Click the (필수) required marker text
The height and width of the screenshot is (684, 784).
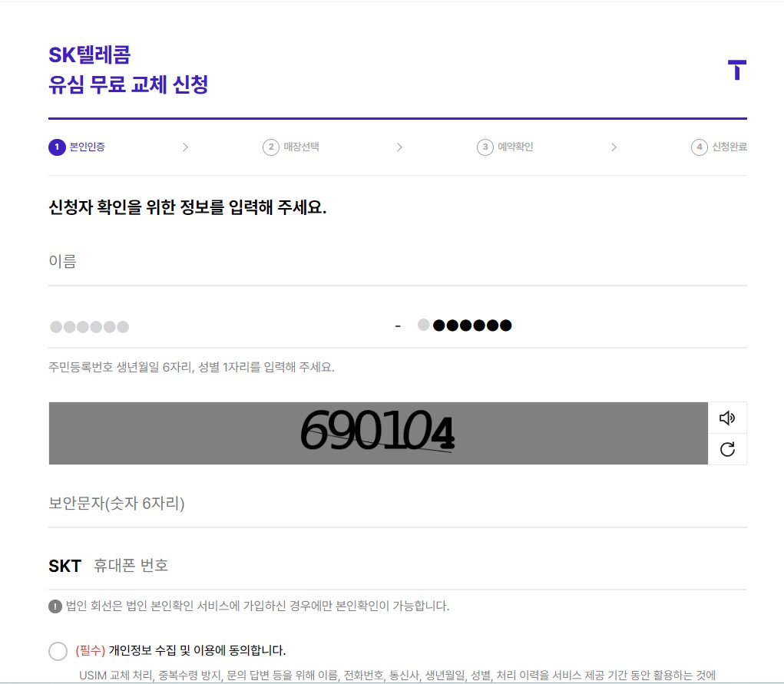tap(91, 650)
